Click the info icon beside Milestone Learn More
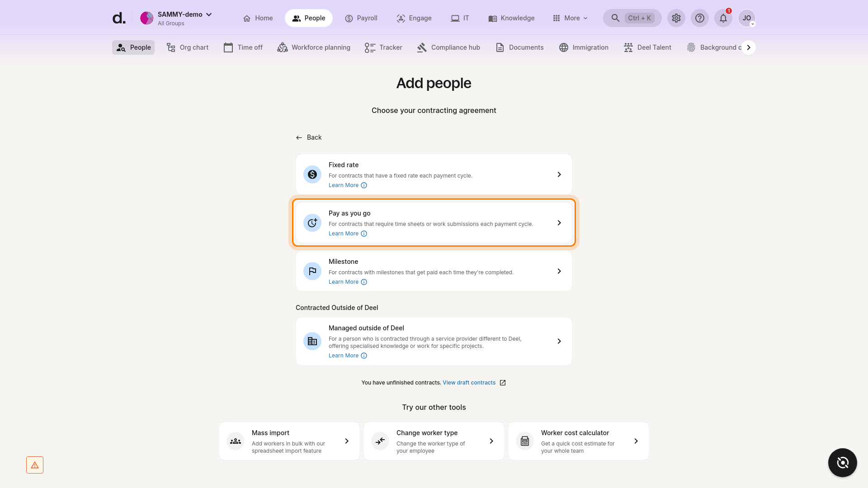 coord(364,282)
